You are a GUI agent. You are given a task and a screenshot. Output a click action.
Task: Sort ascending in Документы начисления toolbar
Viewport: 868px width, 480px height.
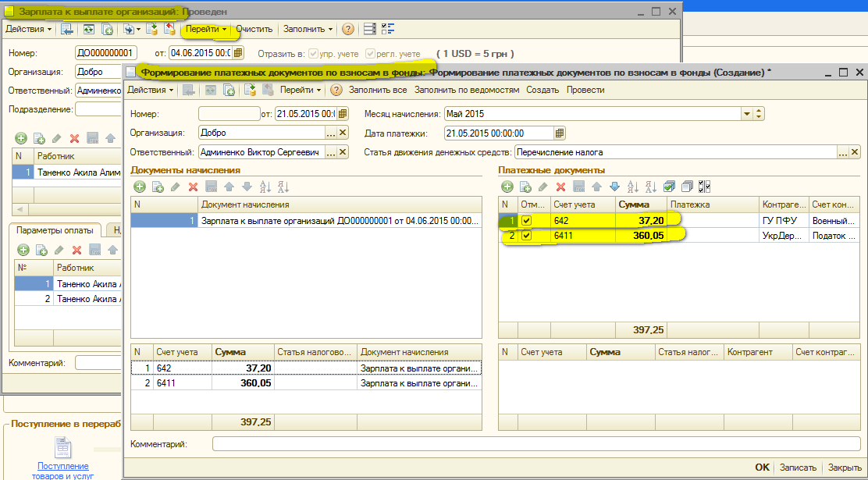(265, 187)
